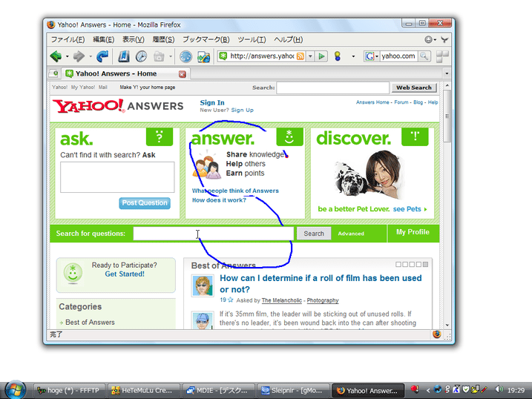This screenshot has width=532, height=399.
Task: Click the Post Question button
Action: [145, 203]
